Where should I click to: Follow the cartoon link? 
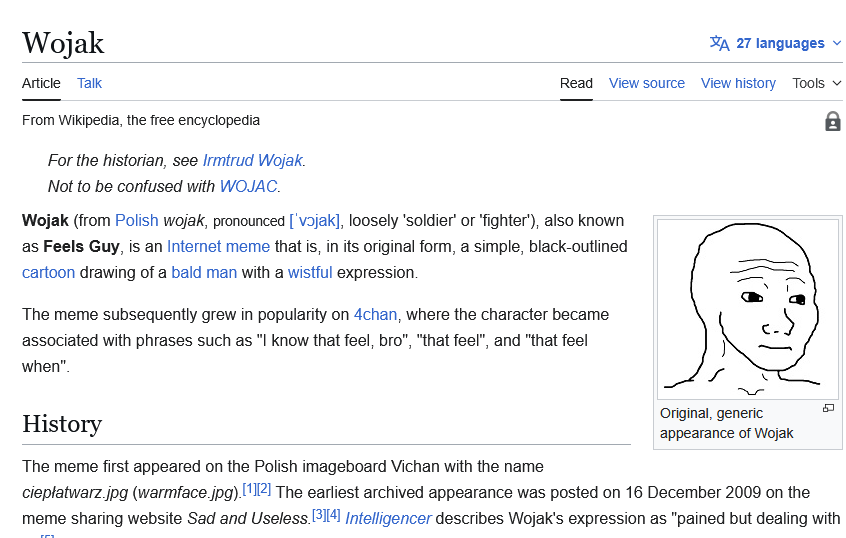coord(49,272)
